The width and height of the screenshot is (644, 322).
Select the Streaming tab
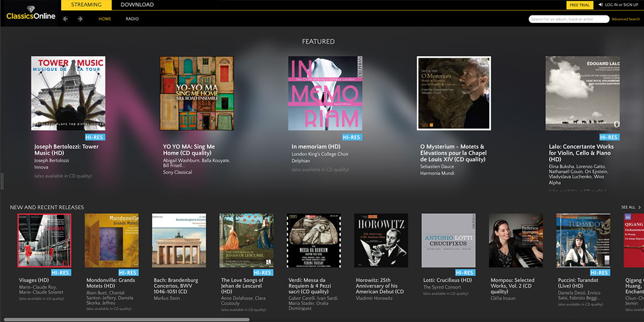[86, 5]
